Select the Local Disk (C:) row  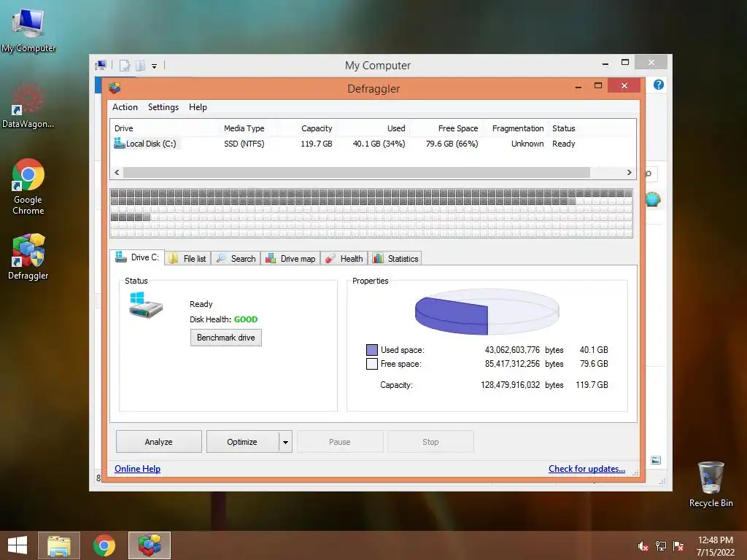tap(373, 144)
